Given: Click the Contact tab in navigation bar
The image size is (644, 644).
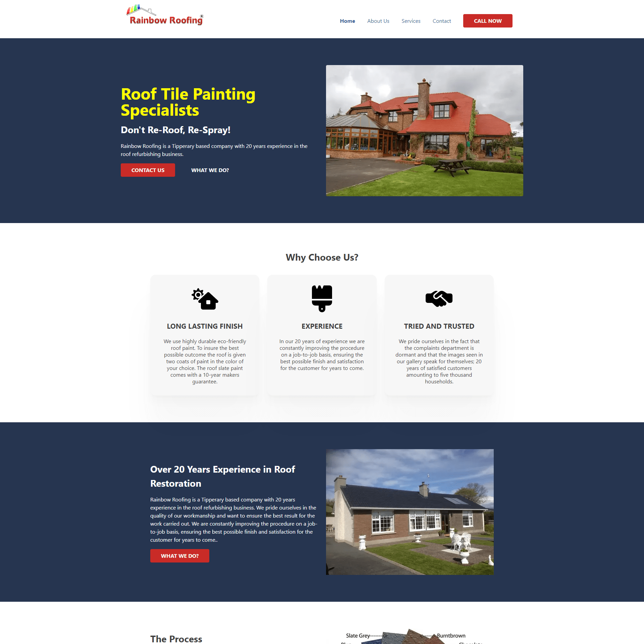Looking at the screenshot, I should pyautogui.click(x=442, y=21).
